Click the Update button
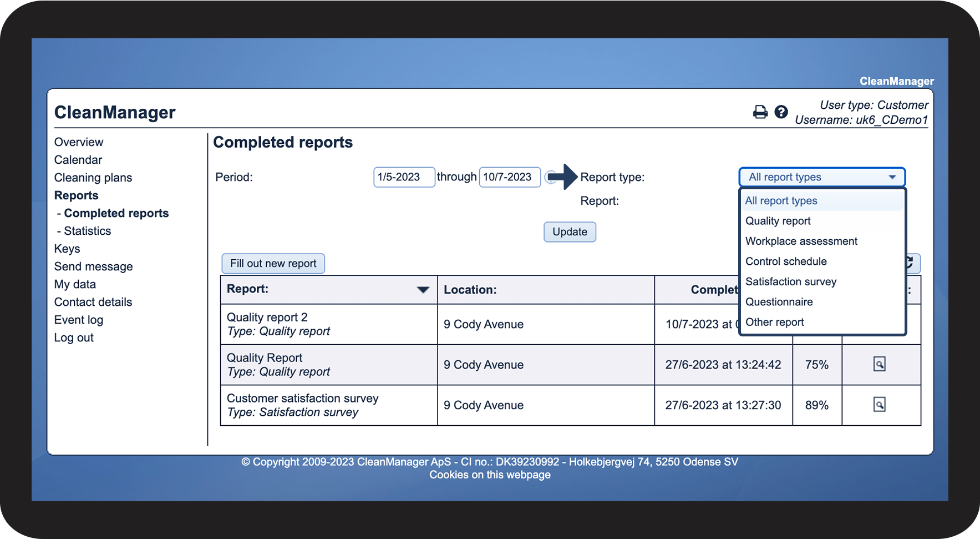This screenshot has width=980, height=539. 570,232
